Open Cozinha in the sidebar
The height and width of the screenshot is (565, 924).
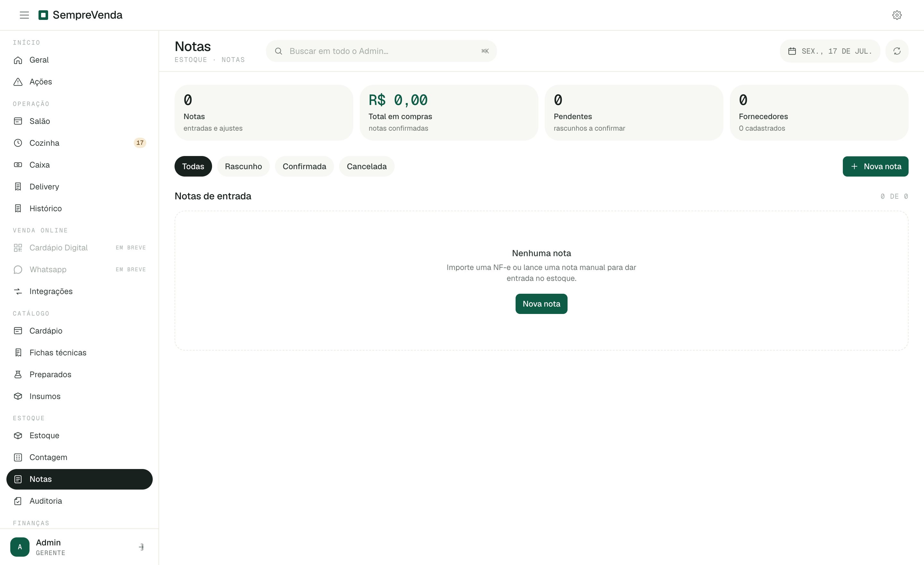point(80,143)
